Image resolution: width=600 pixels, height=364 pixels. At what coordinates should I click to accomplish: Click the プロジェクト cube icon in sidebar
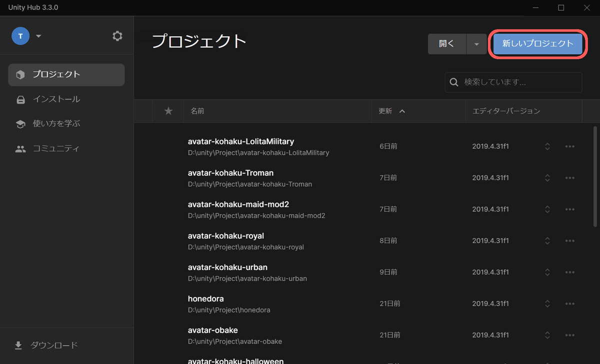[x=20, y=74]
